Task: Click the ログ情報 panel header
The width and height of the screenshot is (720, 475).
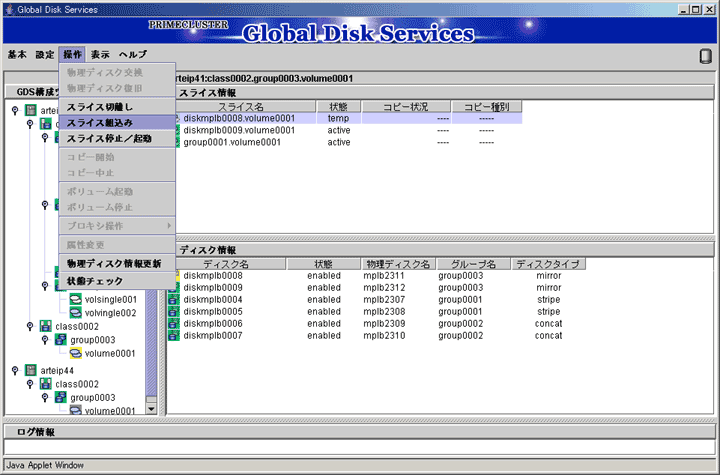Action: click(x=360, y=432)
